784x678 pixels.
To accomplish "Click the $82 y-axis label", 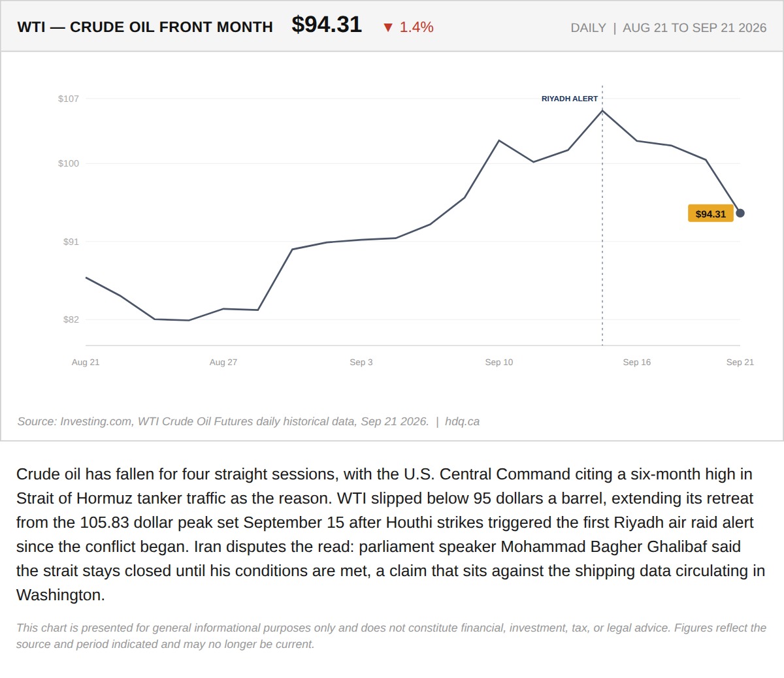I will [71, 319].
